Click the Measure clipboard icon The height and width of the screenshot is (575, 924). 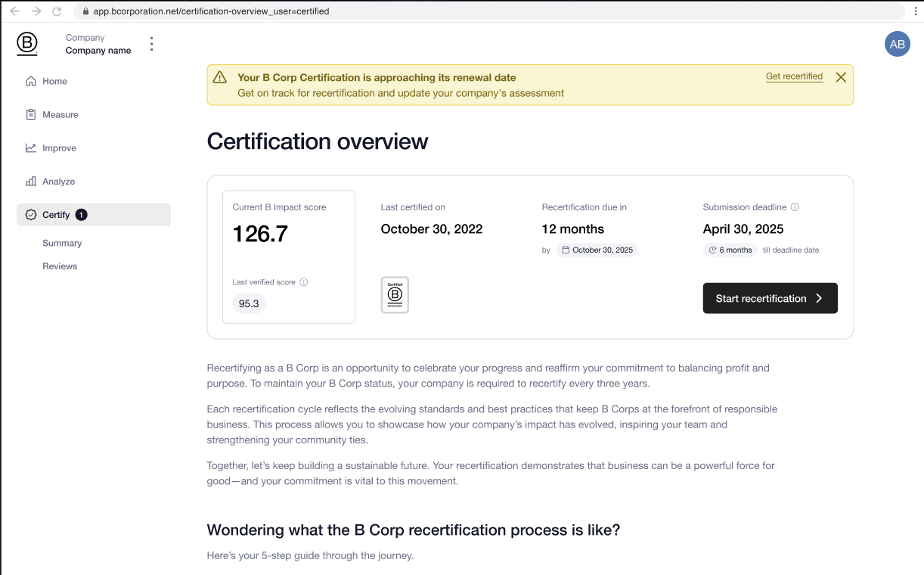tap(31, 114)
